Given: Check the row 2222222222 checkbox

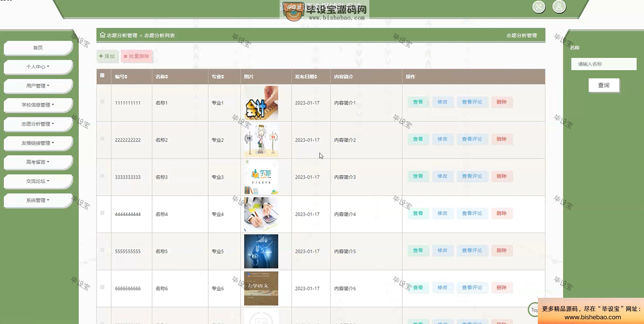Looking at the screenshot, I should click(x=102, y=139).
